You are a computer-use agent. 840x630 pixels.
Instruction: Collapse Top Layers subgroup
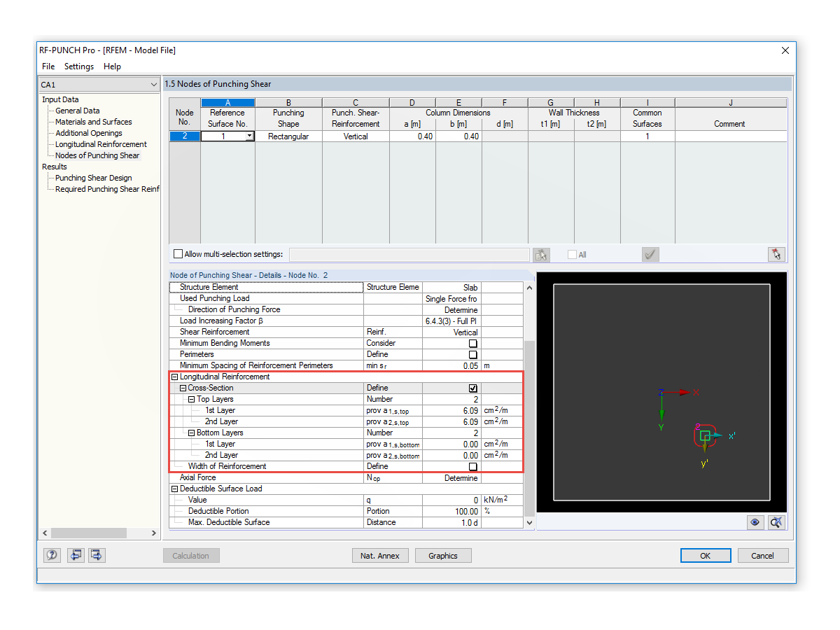coord(192,399)
